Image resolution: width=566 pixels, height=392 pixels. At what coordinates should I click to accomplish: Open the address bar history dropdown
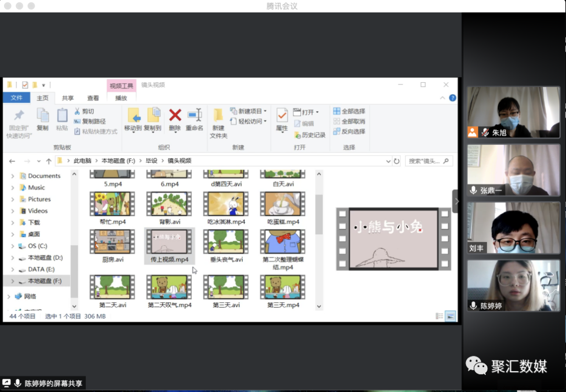[388, 161]
